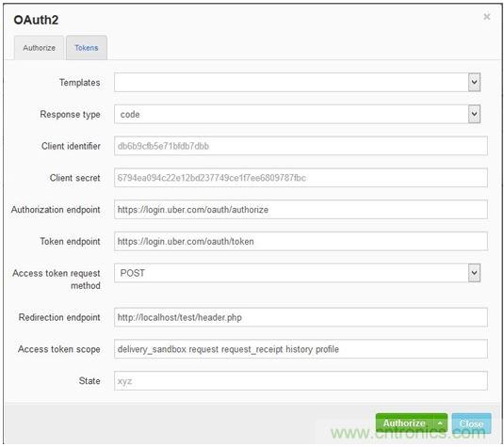Screen dimensions: 504x447
Task: Click the Response type box showing code
Action: pos(297,114)
